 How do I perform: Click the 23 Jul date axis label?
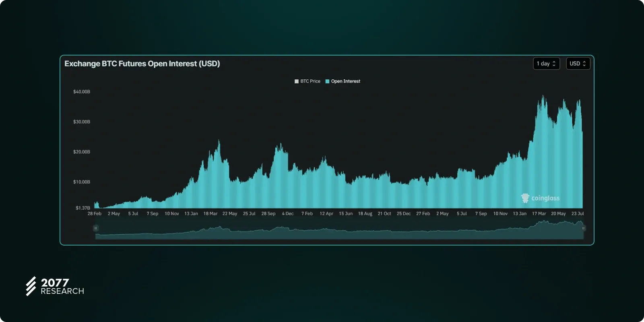578,214
